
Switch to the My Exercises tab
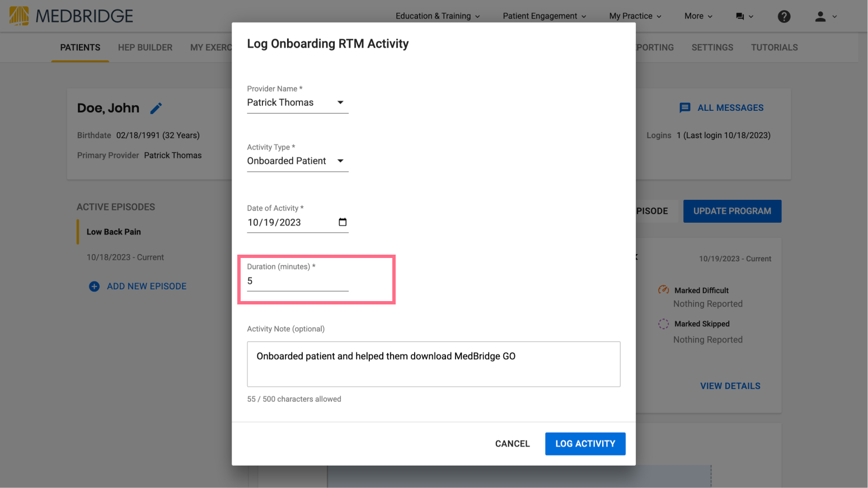(211, 48)
